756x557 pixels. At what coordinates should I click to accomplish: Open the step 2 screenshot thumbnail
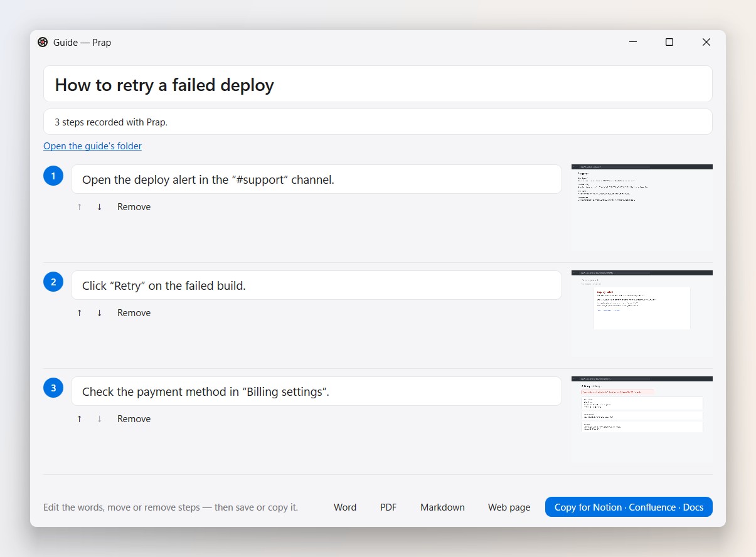[x=642, y=314]
